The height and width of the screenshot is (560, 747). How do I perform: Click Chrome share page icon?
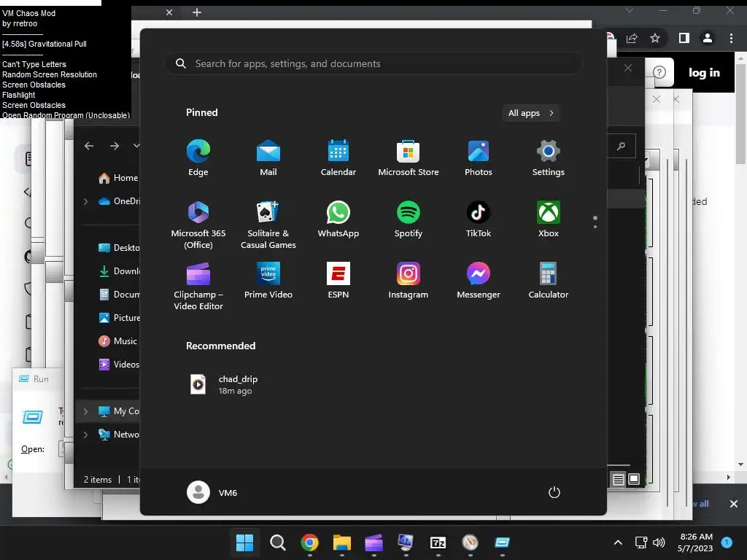(632, 38)
